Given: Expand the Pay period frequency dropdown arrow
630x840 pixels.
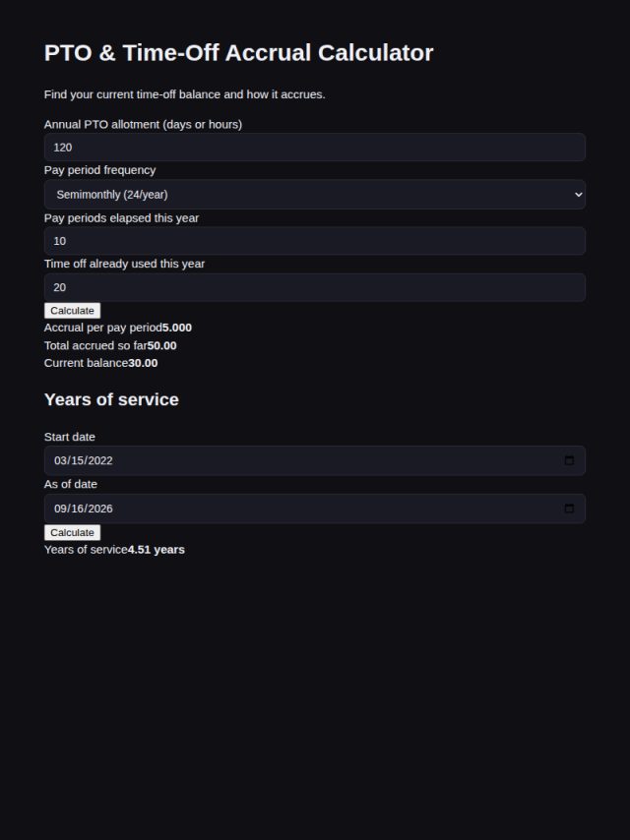Looking at the screenshot, I should click(578, 195).
